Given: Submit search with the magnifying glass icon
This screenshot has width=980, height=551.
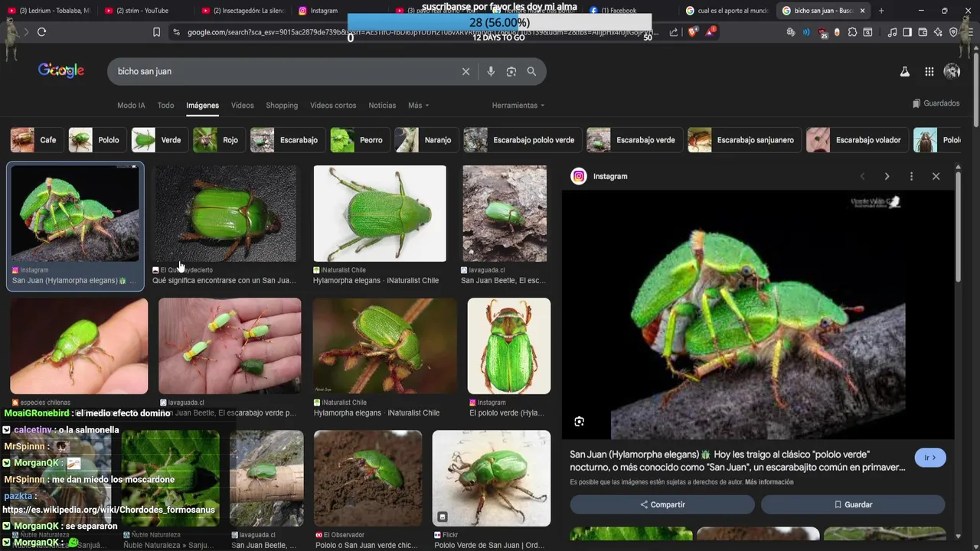Looking at the screenshot, I should (531, 71).
